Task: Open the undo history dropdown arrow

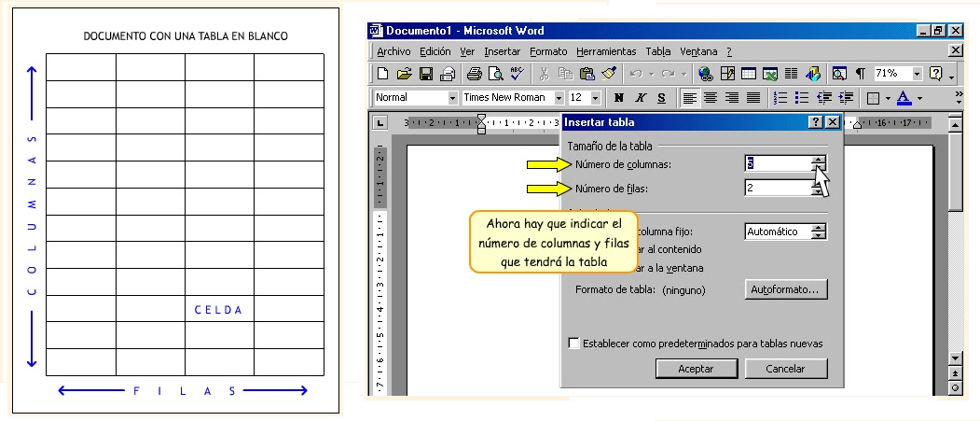Action: (652, 74)
